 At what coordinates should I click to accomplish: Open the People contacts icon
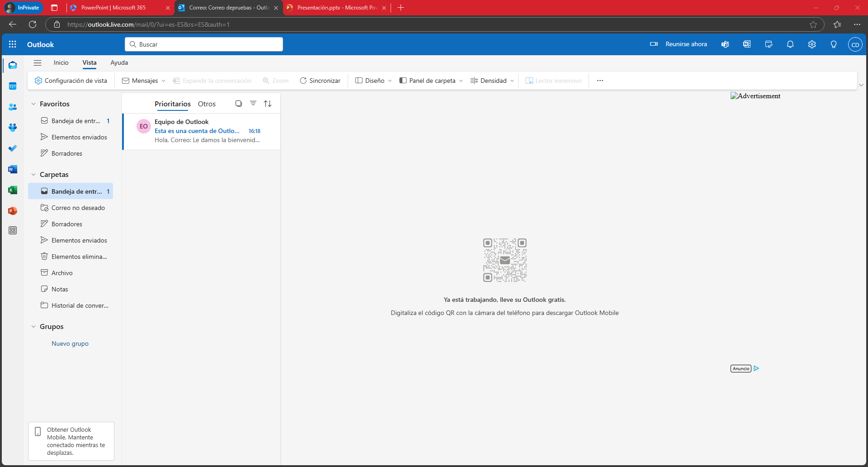[x=13, y=107]
